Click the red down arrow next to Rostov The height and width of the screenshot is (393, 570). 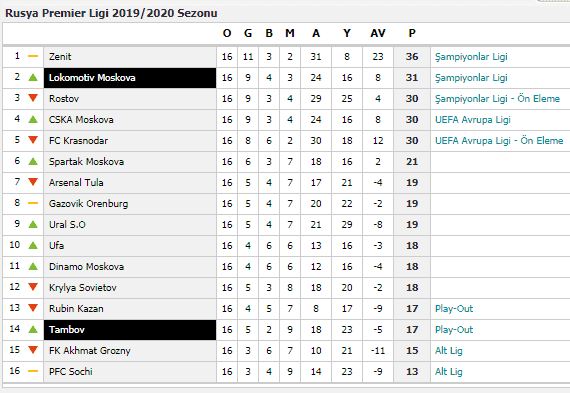33,98
